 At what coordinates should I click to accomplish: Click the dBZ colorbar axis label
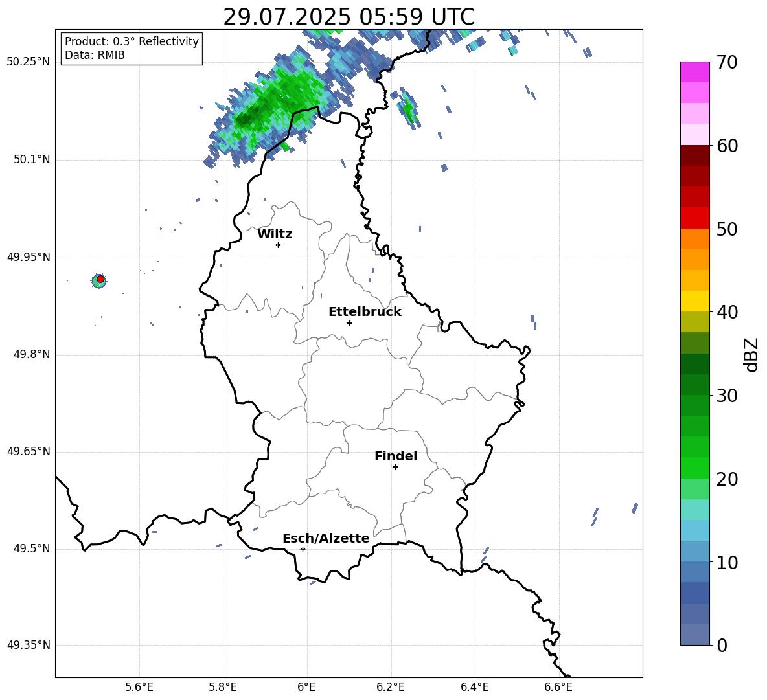(752, 354)
